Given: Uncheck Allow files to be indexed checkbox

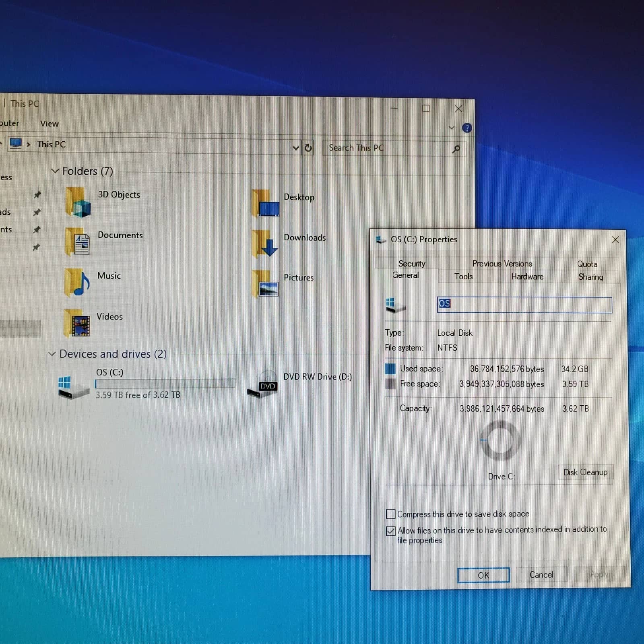Looking at the screenshot, I should pos(390,531).
